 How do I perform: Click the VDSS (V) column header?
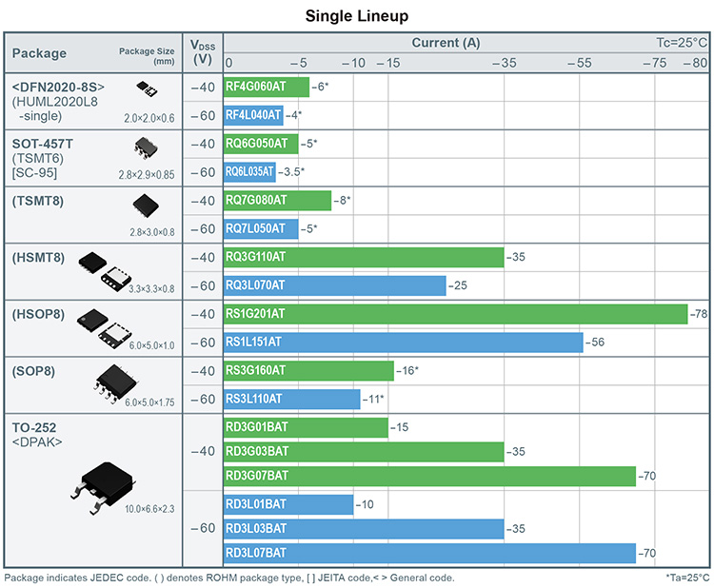[203, 52]
